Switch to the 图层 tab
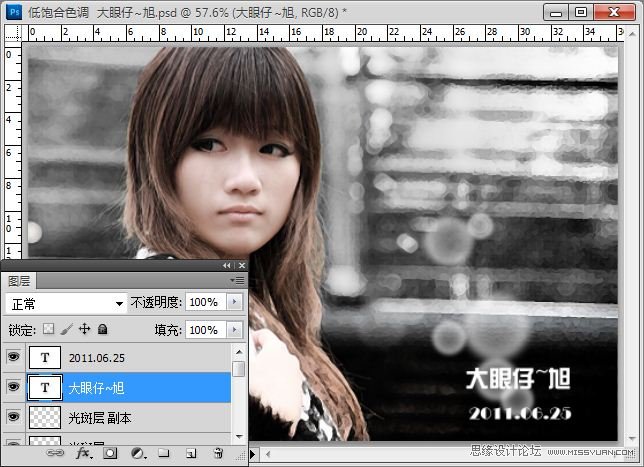Screen dimensions: 644x467 19,281
